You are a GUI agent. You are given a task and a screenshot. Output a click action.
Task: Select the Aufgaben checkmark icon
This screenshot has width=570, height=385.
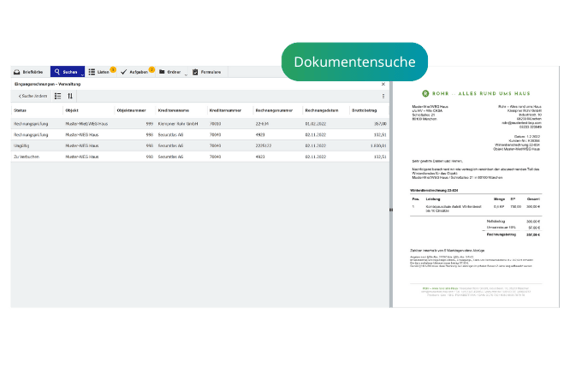(x=124, y=72)
